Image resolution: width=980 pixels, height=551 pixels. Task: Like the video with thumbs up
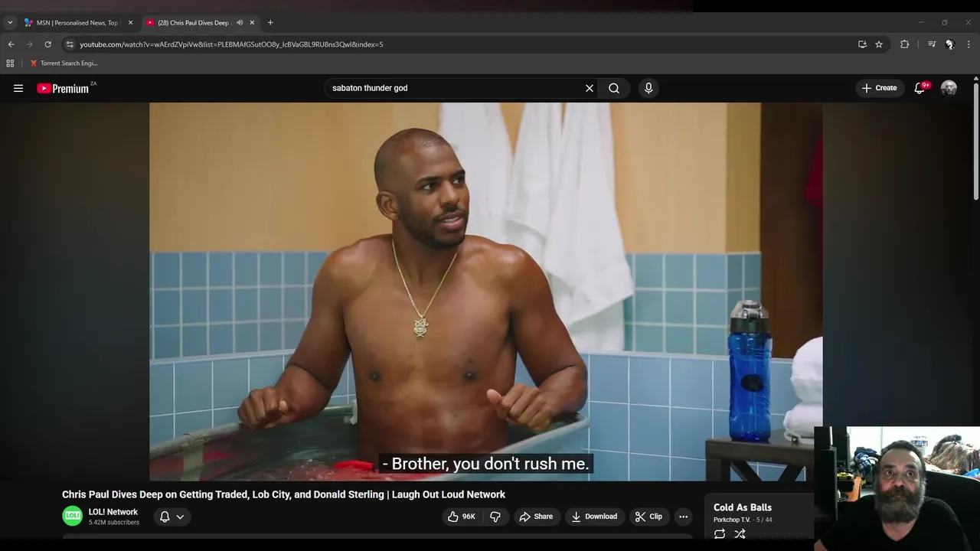[462, 517]
